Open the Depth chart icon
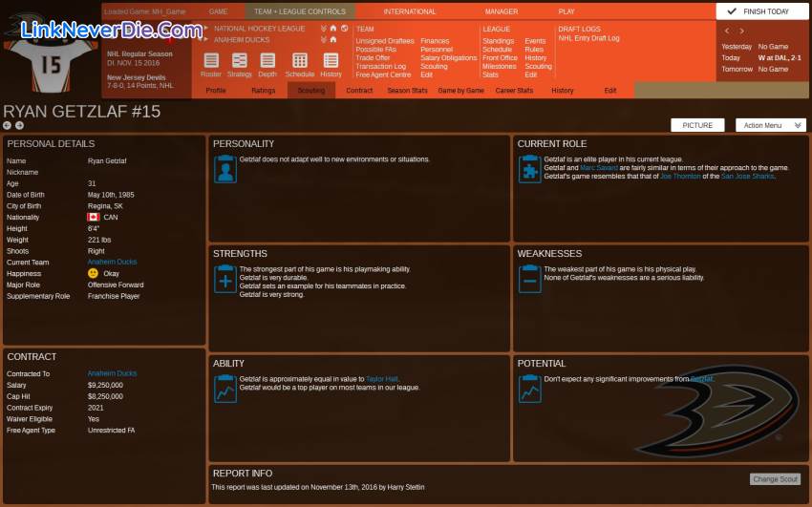Viewport: 812px width, 507px height. tap(267, 61)
